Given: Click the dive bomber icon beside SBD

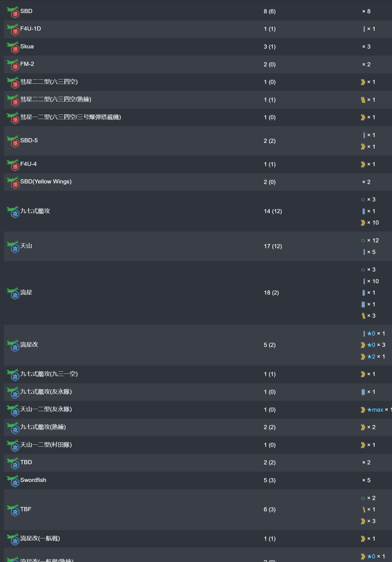Looking at the screenshot, I should 13,12.
